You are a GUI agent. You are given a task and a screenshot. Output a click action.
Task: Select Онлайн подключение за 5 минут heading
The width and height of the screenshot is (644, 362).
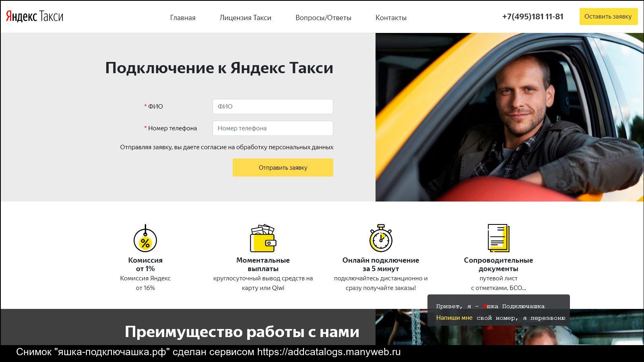[x=381, y=264]
